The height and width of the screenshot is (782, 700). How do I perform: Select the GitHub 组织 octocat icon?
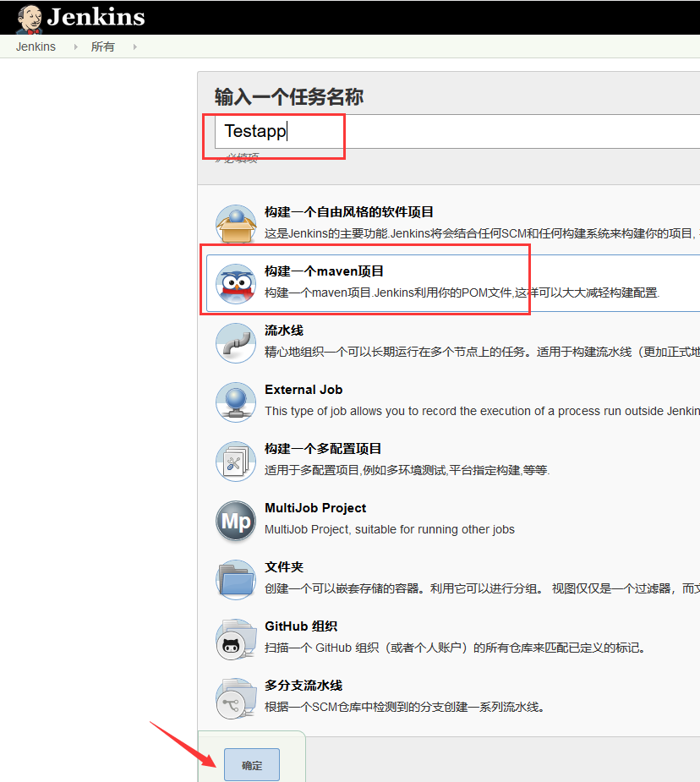point(236,639)
